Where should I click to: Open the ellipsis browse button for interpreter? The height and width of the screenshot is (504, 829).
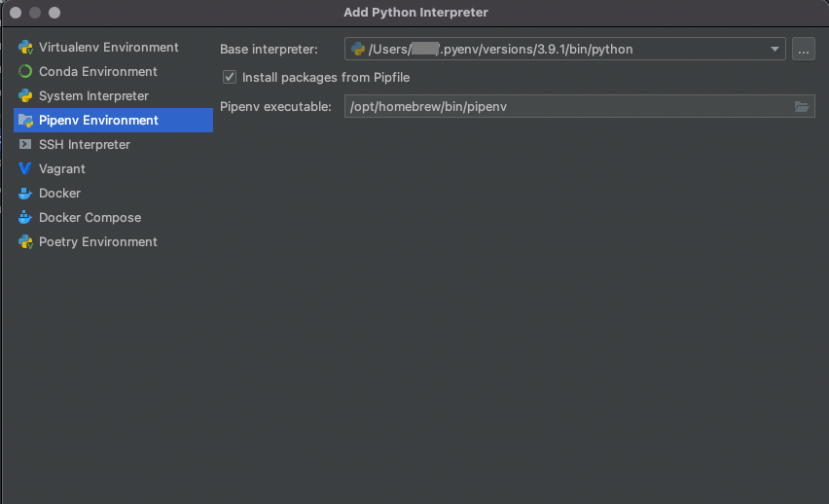[x=803, y=50]
